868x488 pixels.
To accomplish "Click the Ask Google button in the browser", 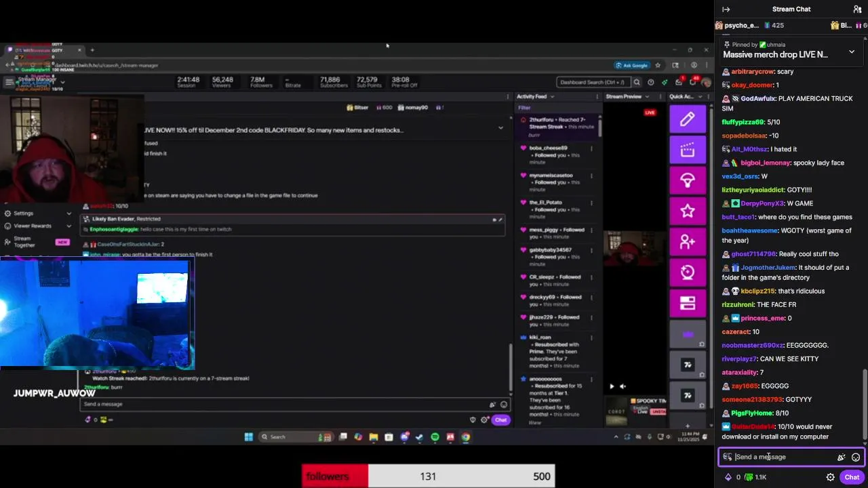I will click(x=632, y=65).
